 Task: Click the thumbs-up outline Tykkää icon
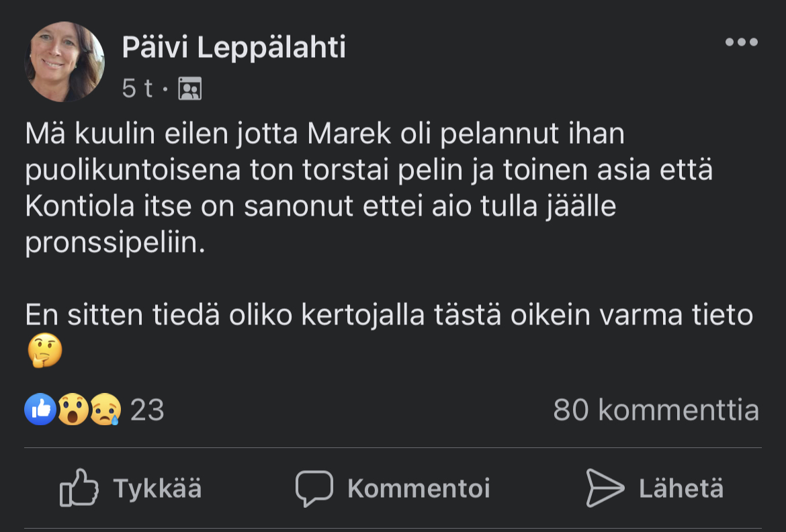click(x=79, y=488)
